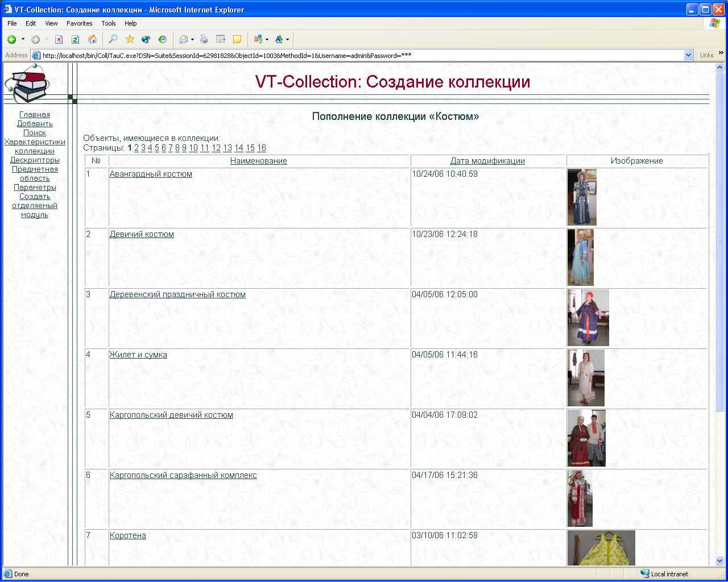
Task: Open the Главная sidebar link
Action: click(35, 114)
